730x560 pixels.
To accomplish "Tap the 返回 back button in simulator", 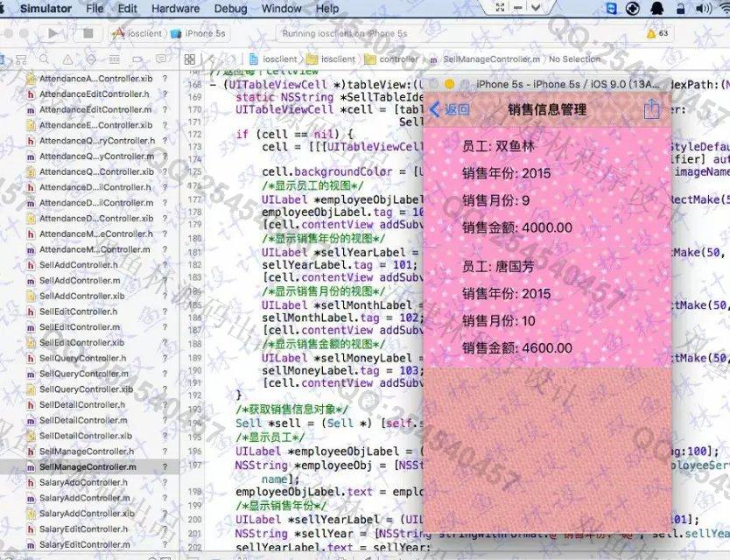I will pos(450,109).
